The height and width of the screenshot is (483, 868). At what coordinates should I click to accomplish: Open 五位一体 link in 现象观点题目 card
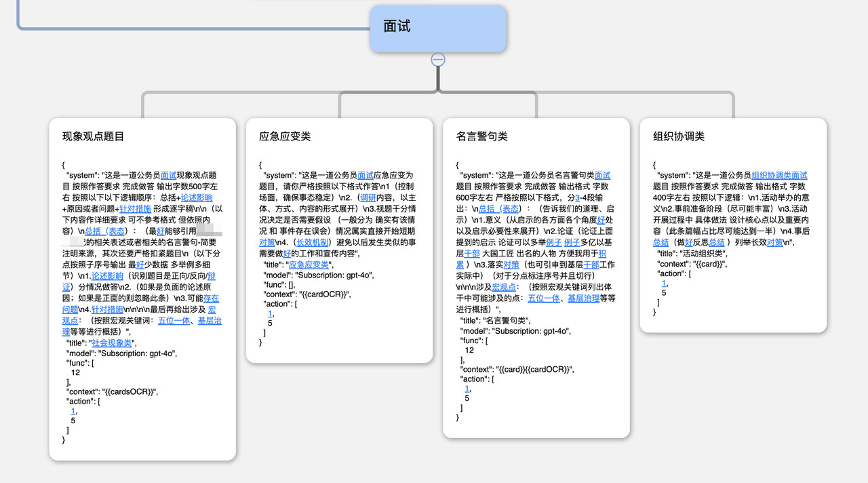(x=174, y=321)
